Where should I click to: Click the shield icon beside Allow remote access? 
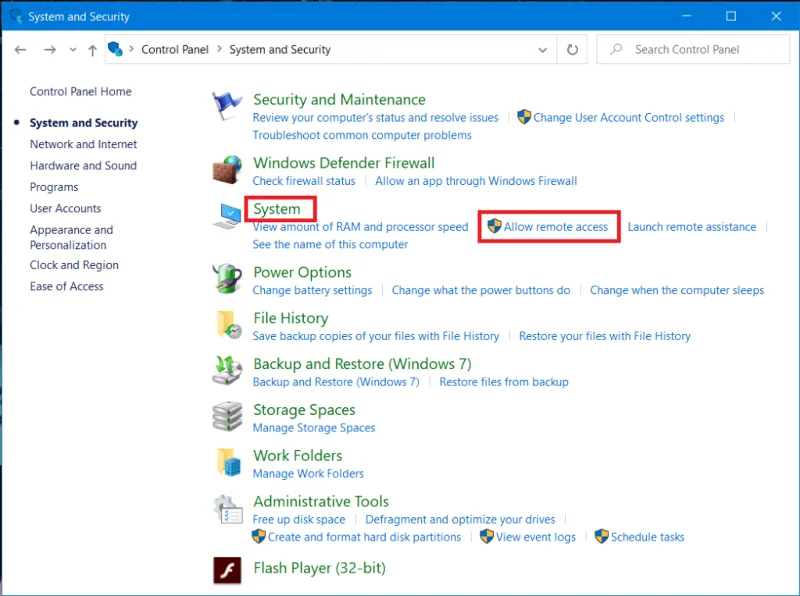coord(494,226)
